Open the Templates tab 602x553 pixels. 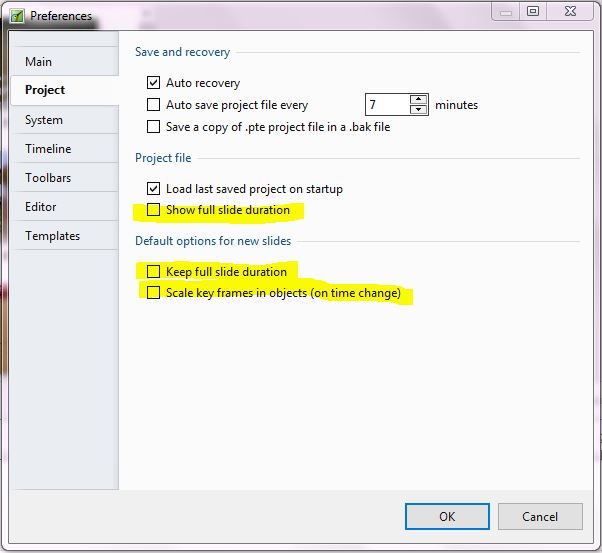click(52, 236)
